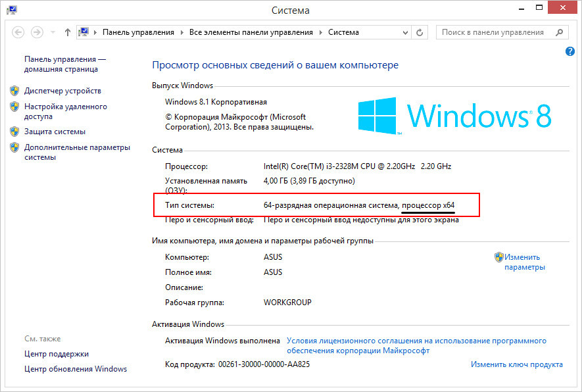
Task: Go up one level with the up arrow
Action: tap(68, 32)
